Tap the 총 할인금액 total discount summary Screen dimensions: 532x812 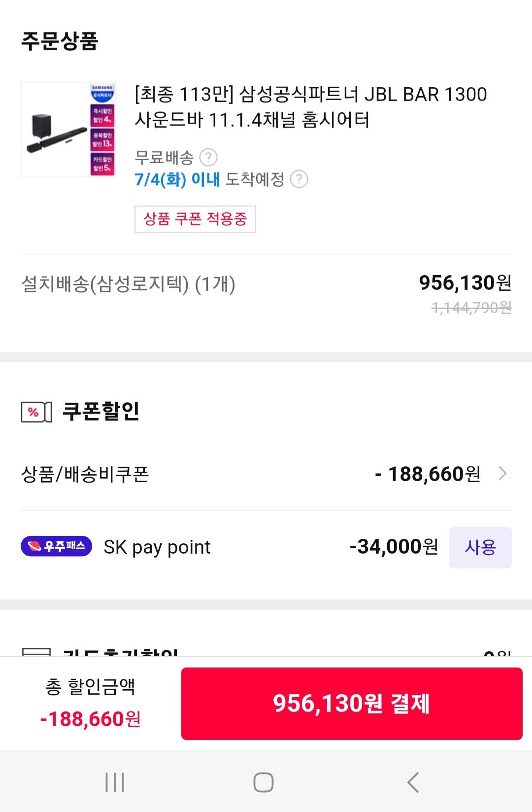point(91,704)
